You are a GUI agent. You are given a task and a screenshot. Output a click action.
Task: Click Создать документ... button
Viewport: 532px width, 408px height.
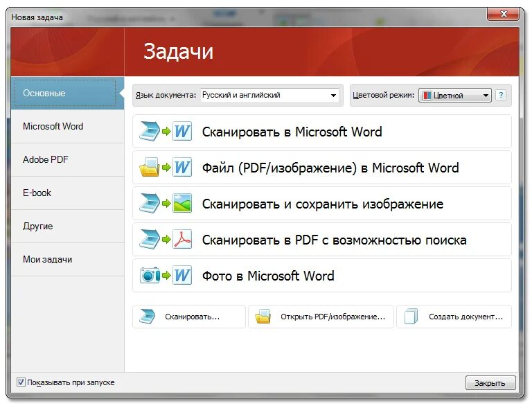pyautogui.click(x=454, y=317)
